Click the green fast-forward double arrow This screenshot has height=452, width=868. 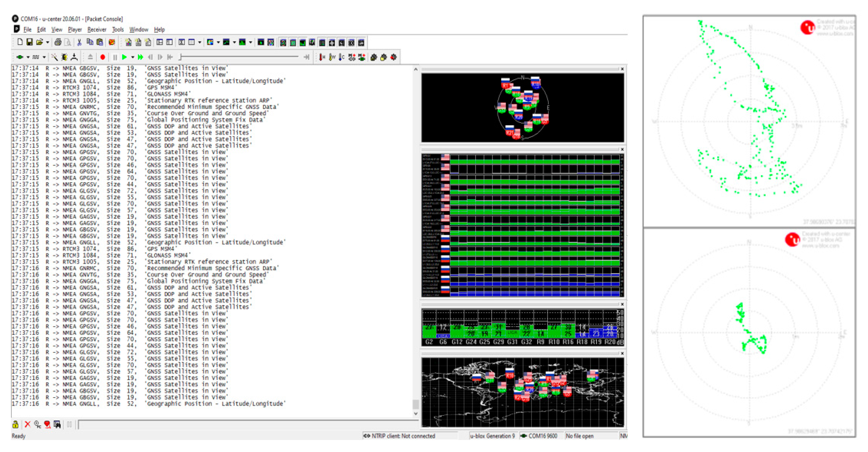pos(140,57)
